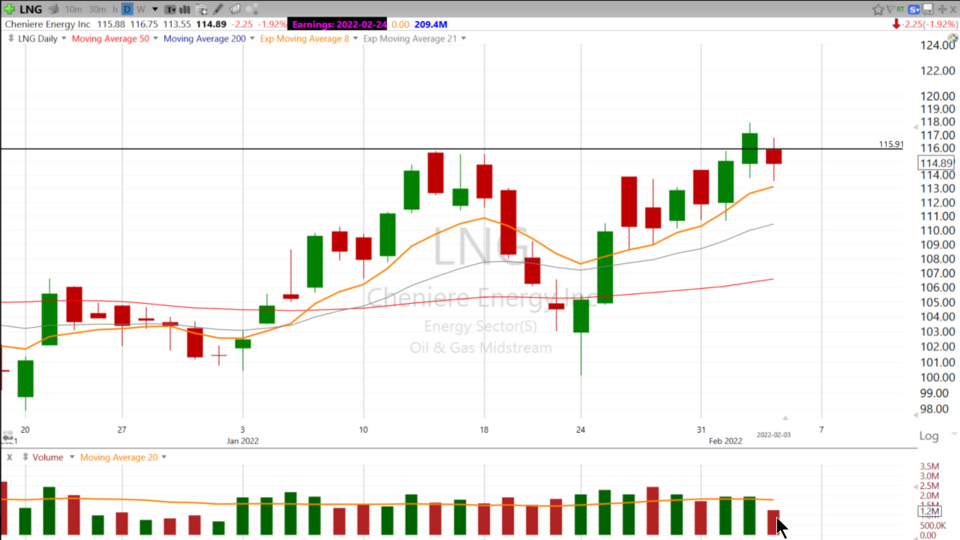The width and height of the screenshot is (960, 540).
Task: Expand the Moving Average 20 dropdown arrow
Action: click(164, 457)
